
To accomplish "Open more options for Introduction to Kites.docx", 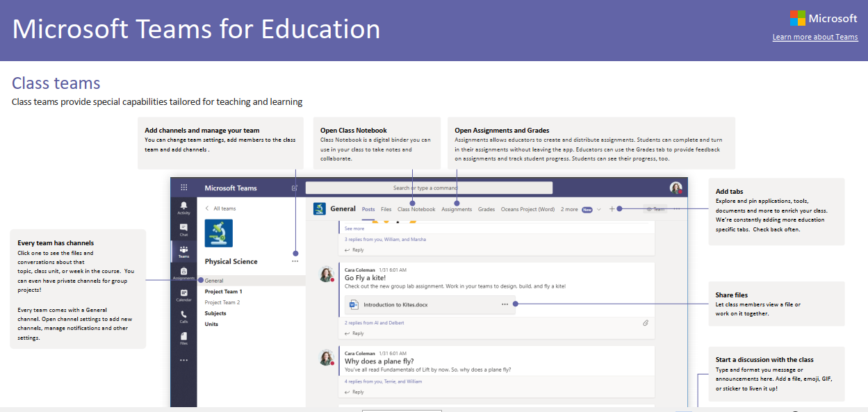I will pyautogui.click(x=505, y=304).
